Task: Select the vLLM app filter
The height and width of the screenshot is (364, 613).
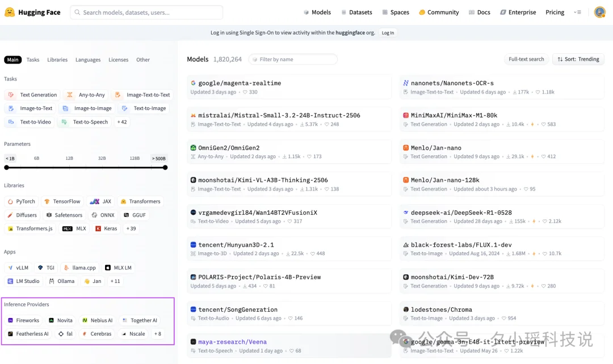Action: coord(18,268)
